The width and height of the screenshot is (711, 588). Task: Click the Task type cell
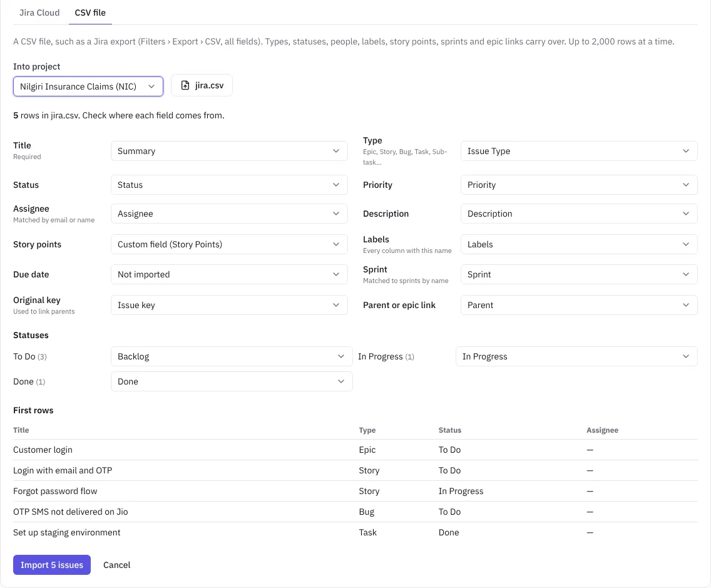click(x=368, y=532)
